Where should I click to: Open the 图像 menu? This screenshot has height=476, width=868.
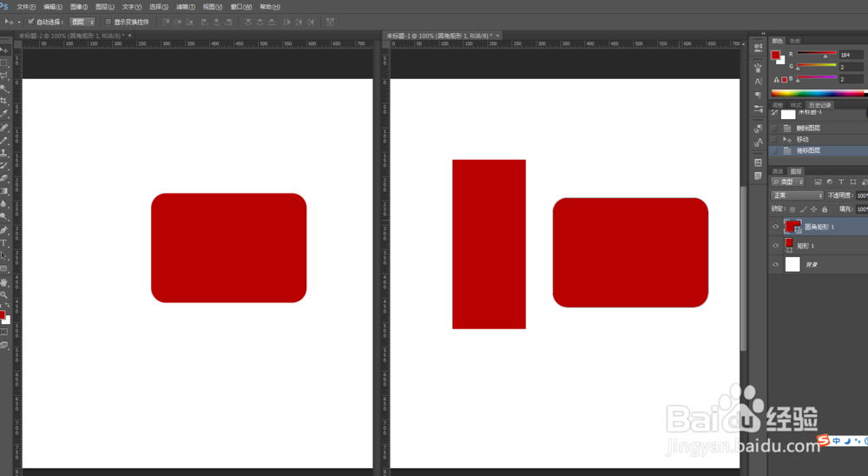pos(79,7)
